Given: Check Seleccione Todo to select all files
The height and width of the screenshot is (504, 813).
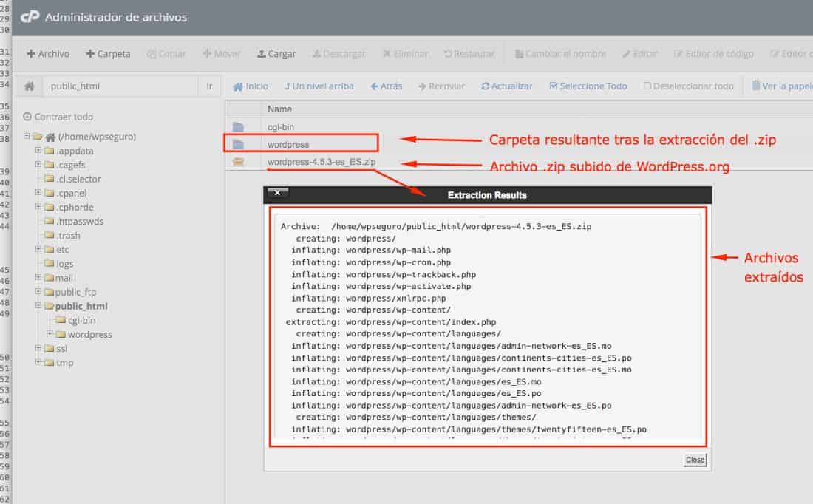Looking at the screenshot, I should coord(588,86).
